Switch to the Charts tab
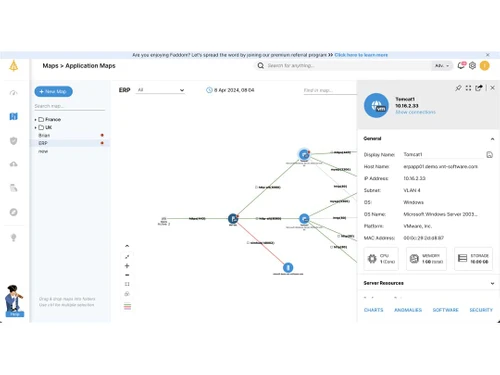Viewport: 500px width, 375px height. coord(373,310)
